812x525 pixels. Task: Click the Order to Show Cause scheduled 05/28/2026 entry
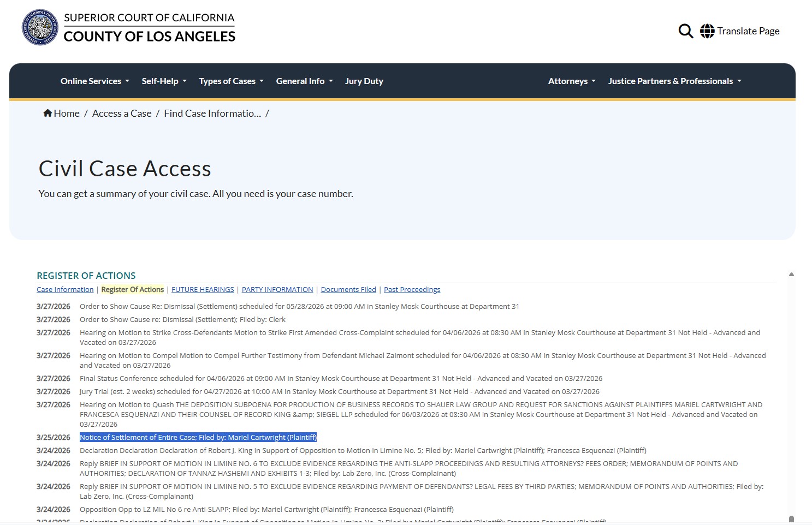pyautogui.click(x=299, y=306)
